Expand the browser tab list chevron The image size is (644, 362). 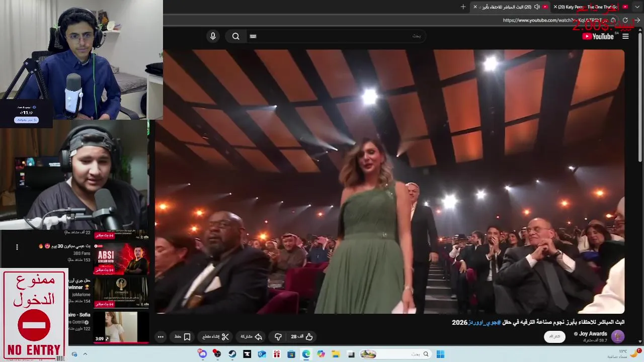[x=638, y=7]
